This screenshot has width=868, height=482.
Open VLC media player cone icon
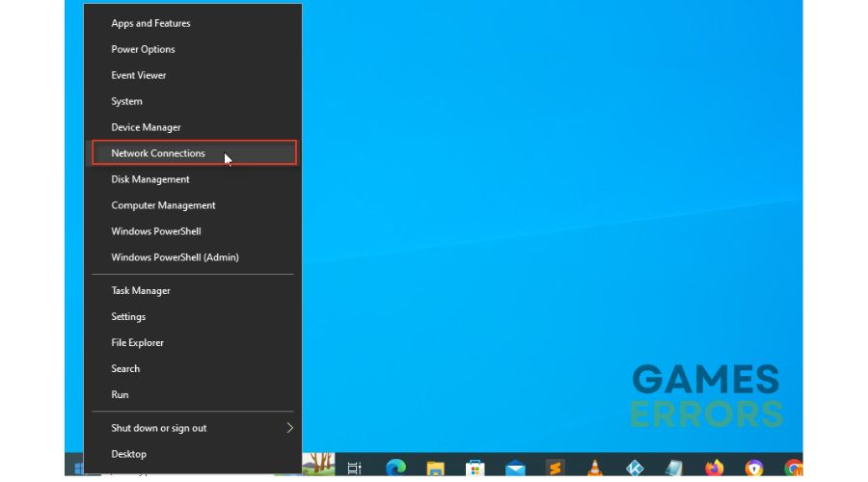(x=595, y=468)
